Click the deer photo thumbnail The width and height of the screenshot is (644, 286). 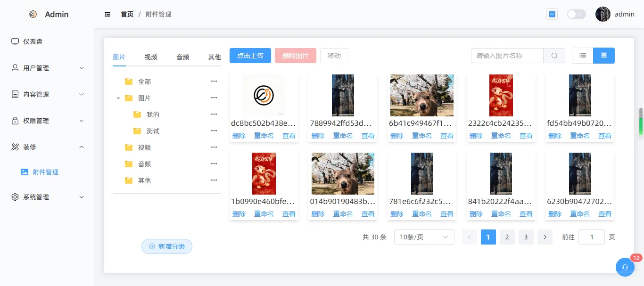pos(421,95)
